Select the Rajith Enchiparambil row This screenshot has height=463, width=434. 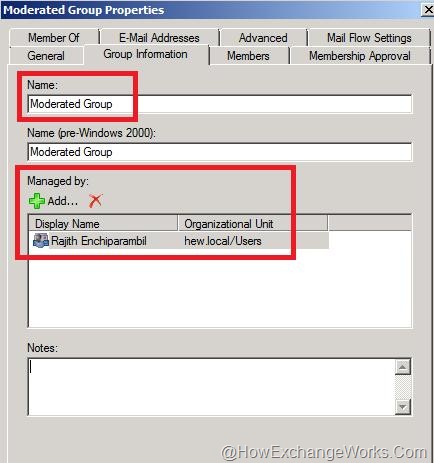pyautogui.click(x=179, y=241)
